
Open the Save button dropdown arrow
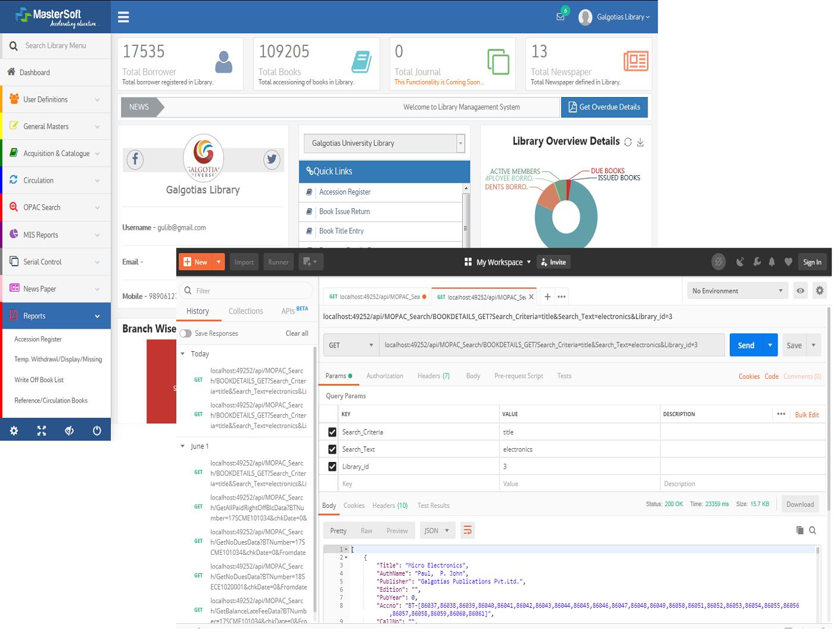(814, 345)
